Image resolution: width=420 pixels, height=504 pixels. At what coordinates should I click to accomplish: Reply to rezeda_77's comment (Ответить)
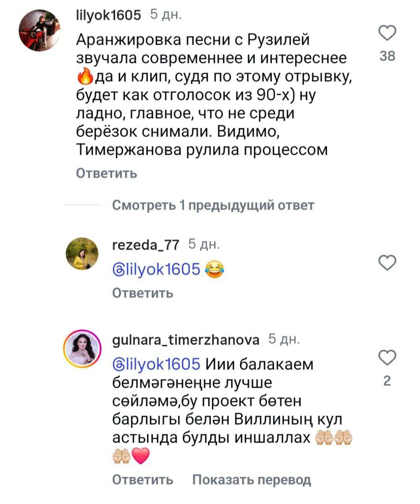[143, 293]
